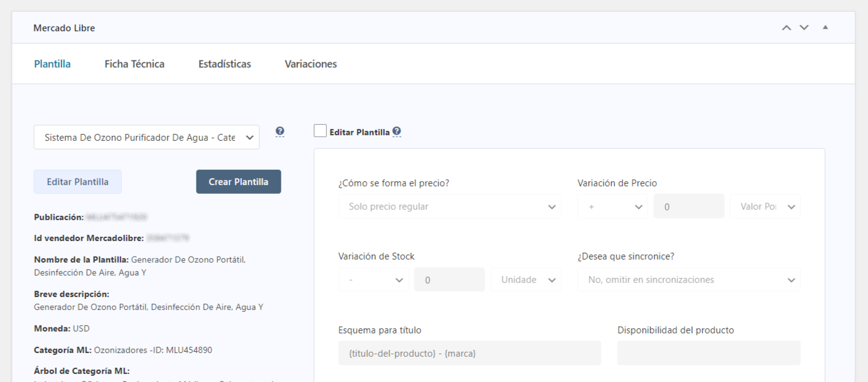Screen dimensions: 868x382
Task: Open the '¿Cómo se forma el precio?' dropdown
Action: click(450, 207)
